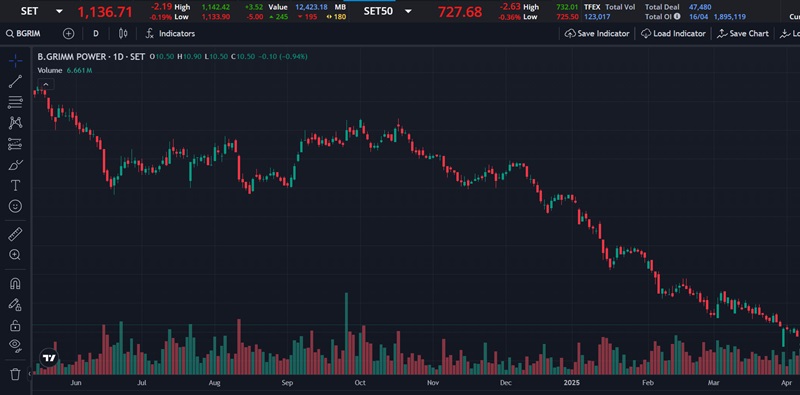800x395 pixels.
Task: Select the trend line drawing tool
Action: (15, 82)
